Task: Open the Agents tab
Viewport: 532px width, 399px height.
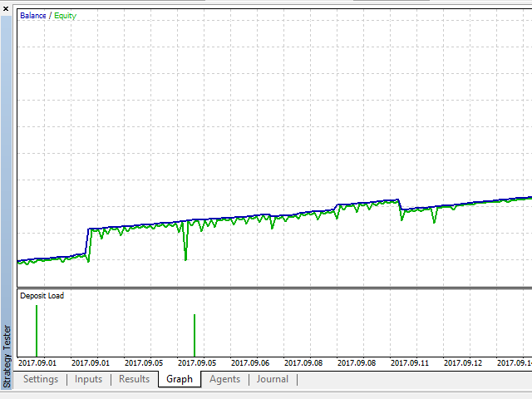Action: tap(224, 379)
